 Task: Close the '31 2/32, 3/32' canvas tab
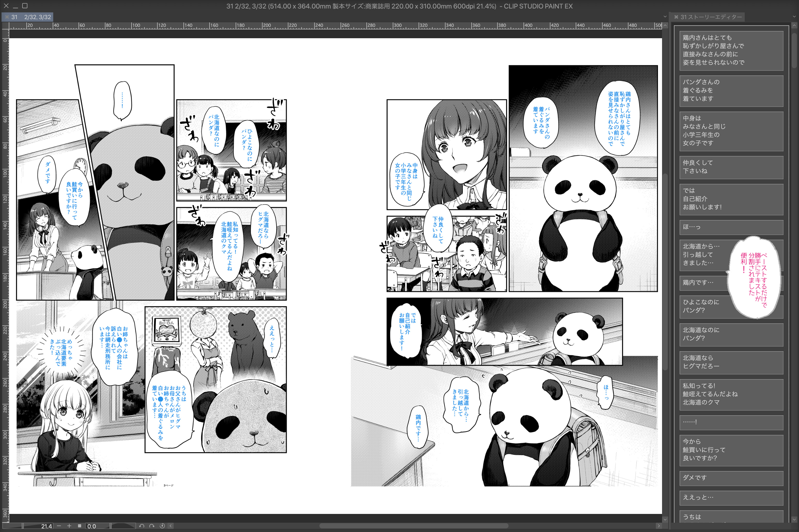point(7,17)
